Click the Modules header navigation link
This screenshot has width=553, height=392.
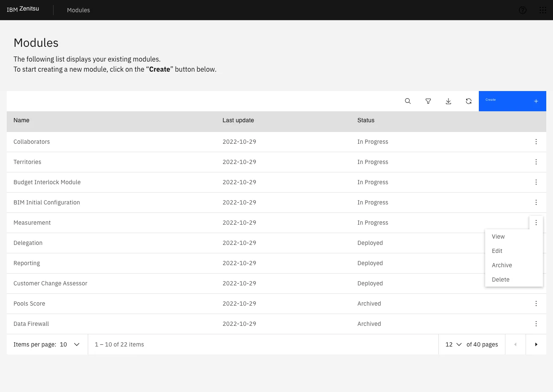(78, 10)
